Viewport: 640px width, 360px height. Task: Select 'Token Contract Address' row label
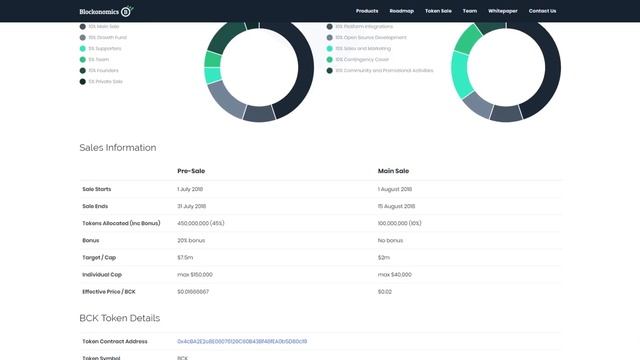coord(115,341)
